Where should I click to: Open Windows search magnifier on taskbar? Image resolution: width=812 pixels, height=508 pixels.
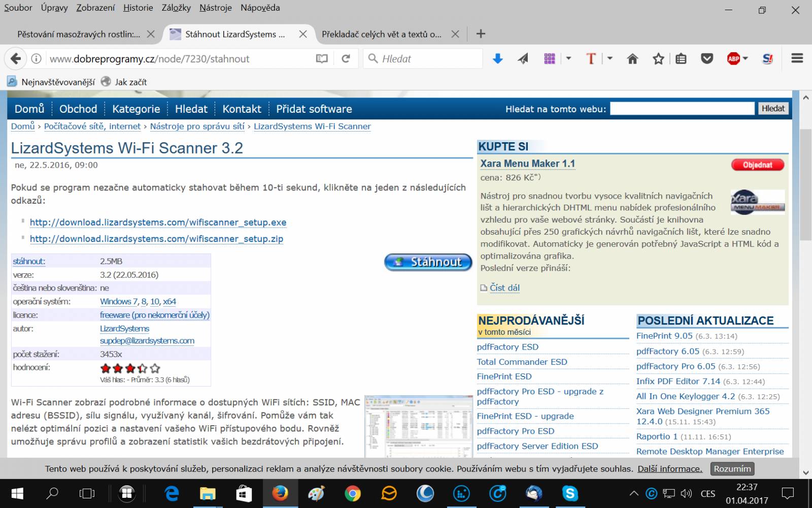tap(52, 493)
